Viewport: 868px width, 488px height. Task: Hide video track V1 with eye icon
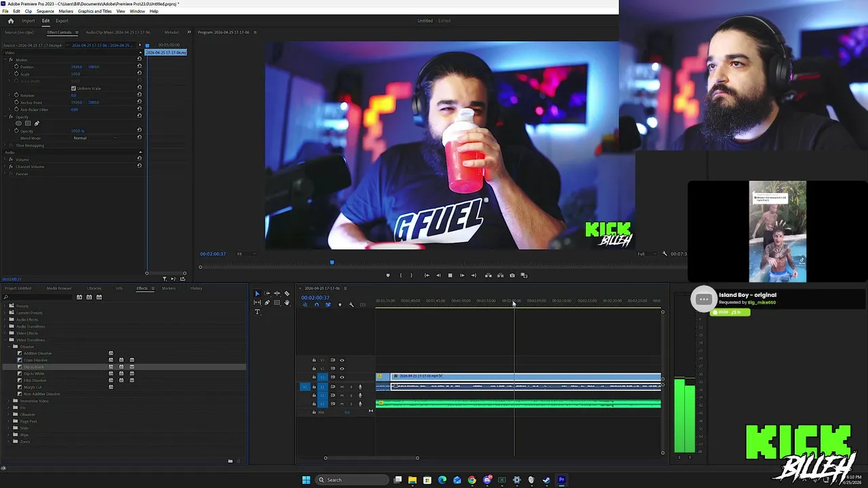[x=342, y=377]
